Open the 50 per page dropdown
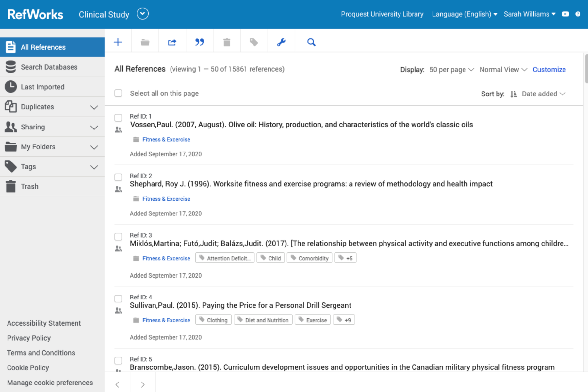 click(x=451, y=70)
